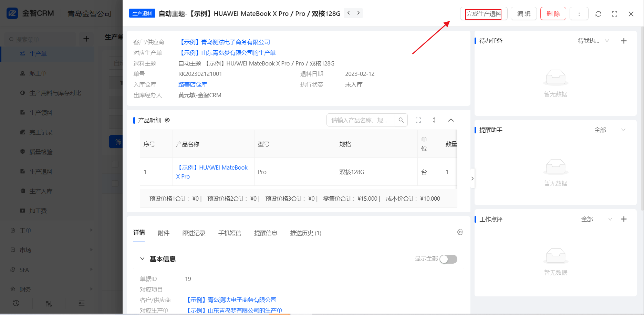The height and width of the screenshot is (315, 644).
Task: Click the 双核128G specification cell
Action: 377,172
